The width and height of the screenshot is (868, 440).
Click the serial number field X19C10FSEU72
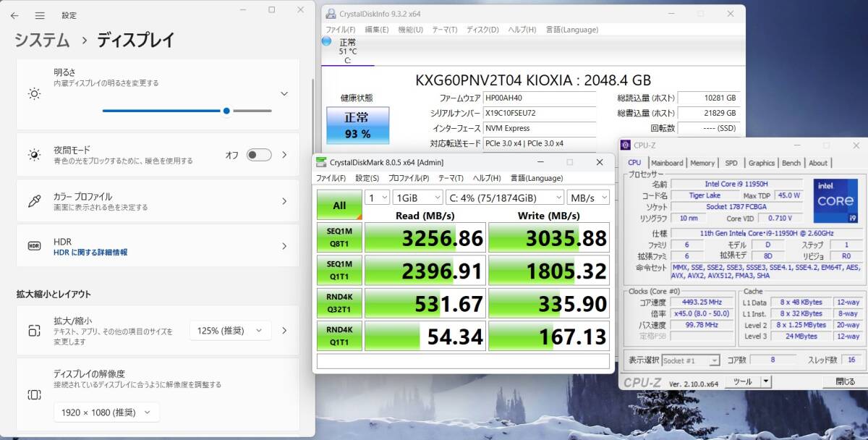coord(539,113)
